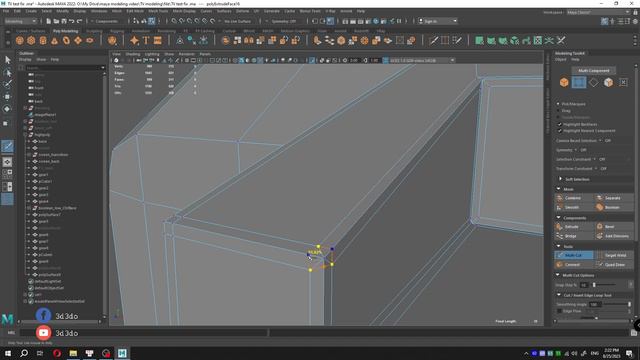Click the undo arrow in the status line

point(72,21)
